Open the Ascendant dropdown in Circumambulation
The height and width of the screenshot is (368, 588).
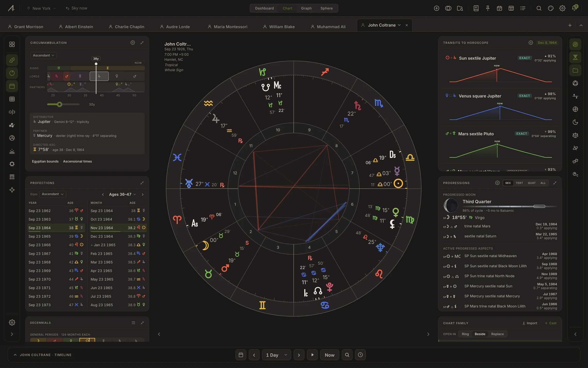point(43,55)
